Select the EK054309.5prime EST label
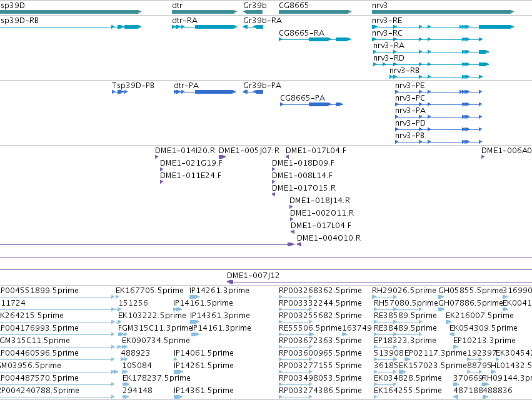 tap(483, 328)
